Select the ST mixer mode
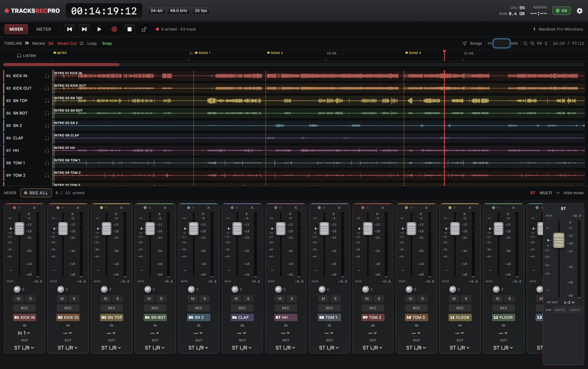The image size is (588, 369). point(533,193)
